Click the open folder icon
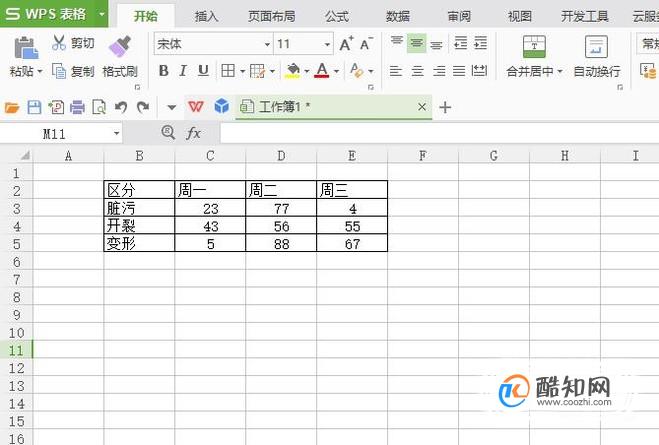The height and width of the screenshot is (445, 659). [12, 108]
